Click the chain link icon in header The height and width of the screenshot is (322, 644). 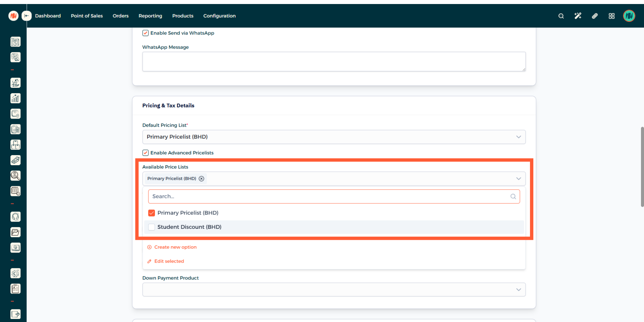click(x=595, y=16)
